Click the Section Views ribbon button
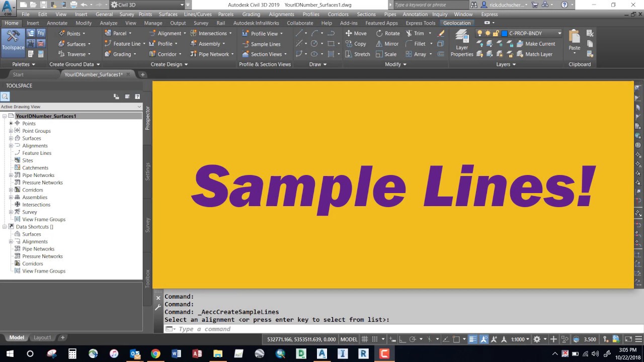The image size is (644, 362). (264, 54)
